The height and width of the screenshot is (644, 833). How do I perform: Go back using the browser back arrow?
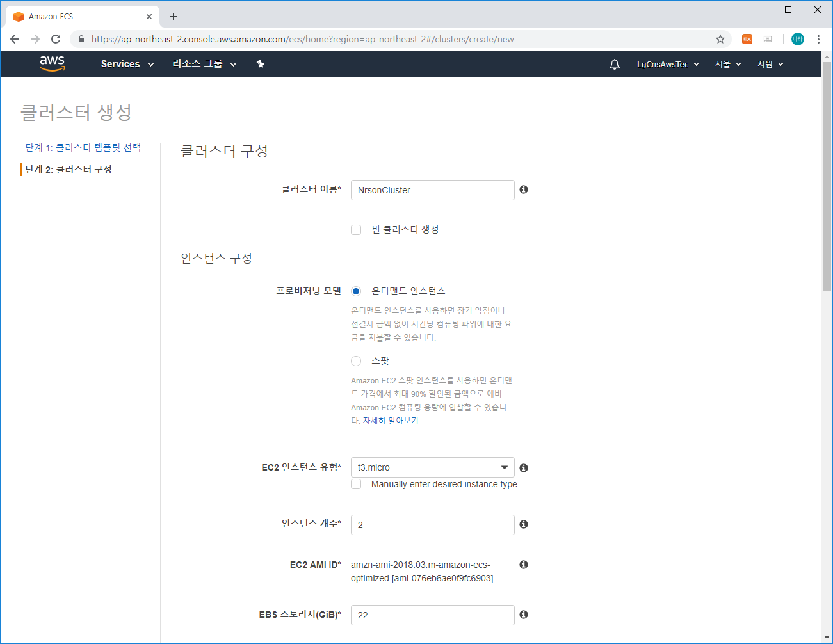[x=15, y=39]
